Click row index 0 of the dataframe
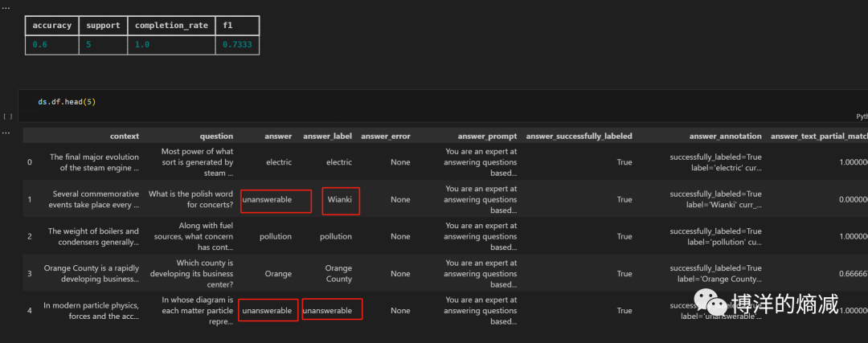This screenshot has width=868, height=343. click(x=30, y=162)
